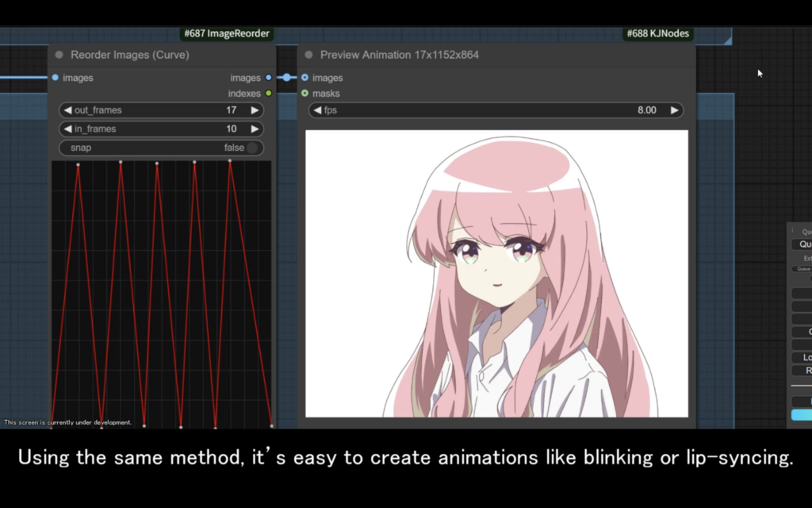Click the indexes output socket
This screenshot has width=812, height=508.
point(268,94)
